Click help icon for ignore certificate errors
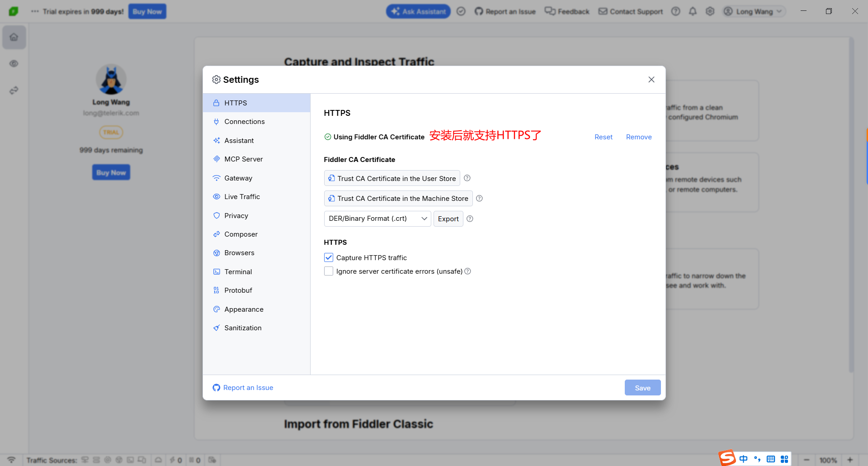 (468, 271)
